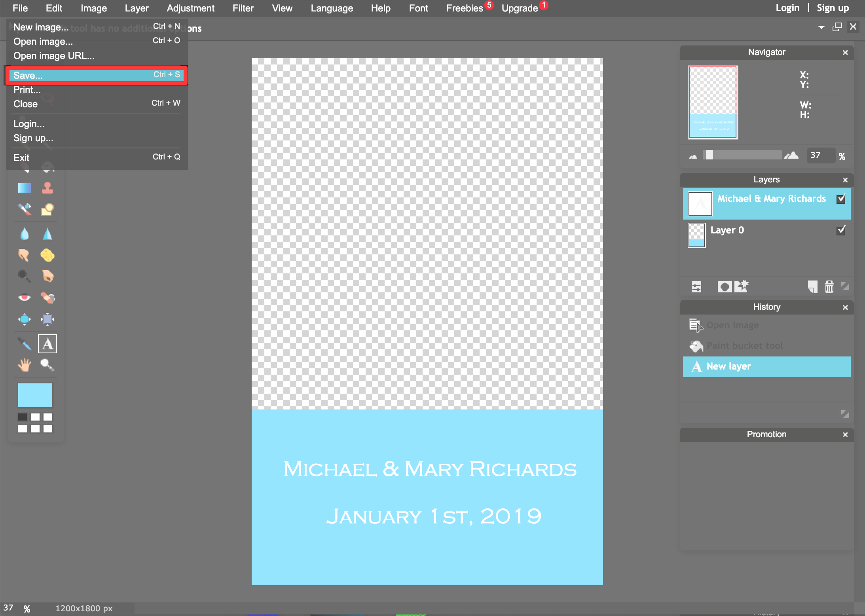
Task: Open layer settings in Layers panel
Action: [696, 287]
